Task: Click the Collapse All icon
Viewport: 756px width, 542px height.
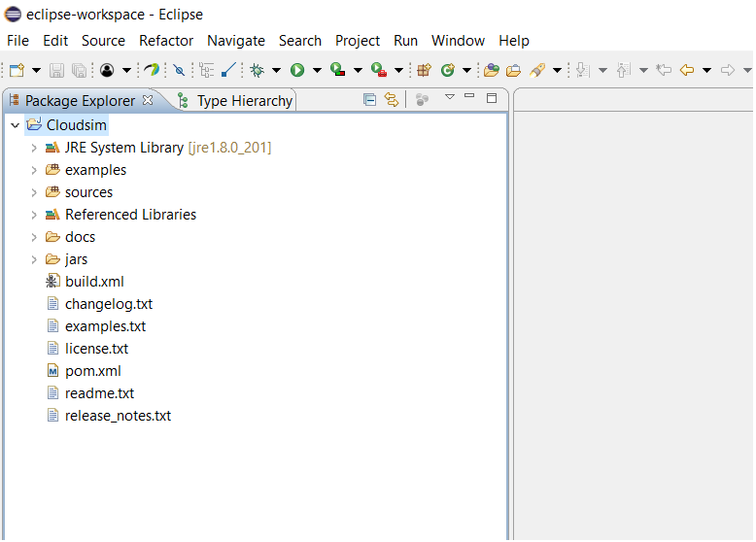Action: (x=370, y=100)
